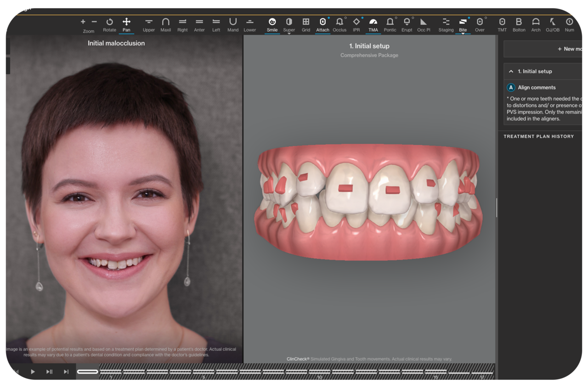Image resolution: width=588 pixels, height=388 pixels.
Task: Disable the TMA toggle
Action: click(373, 22)
